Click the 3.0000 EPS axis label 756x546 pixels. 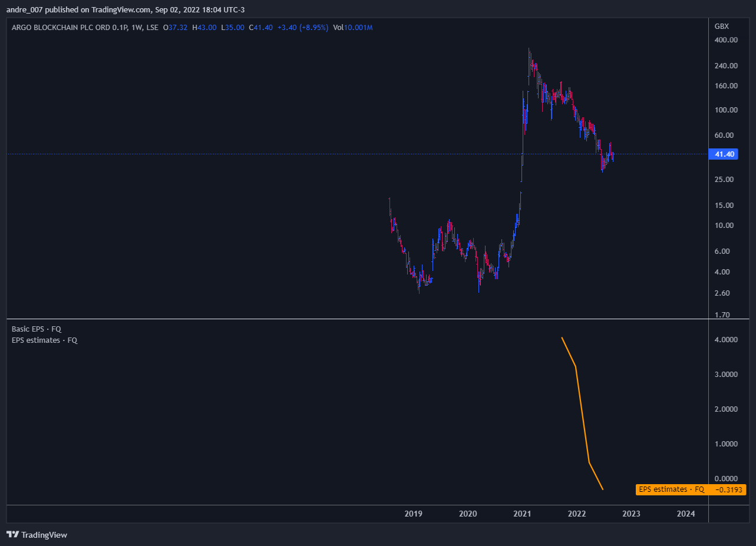pyautogui.click(x=726, y=375)
